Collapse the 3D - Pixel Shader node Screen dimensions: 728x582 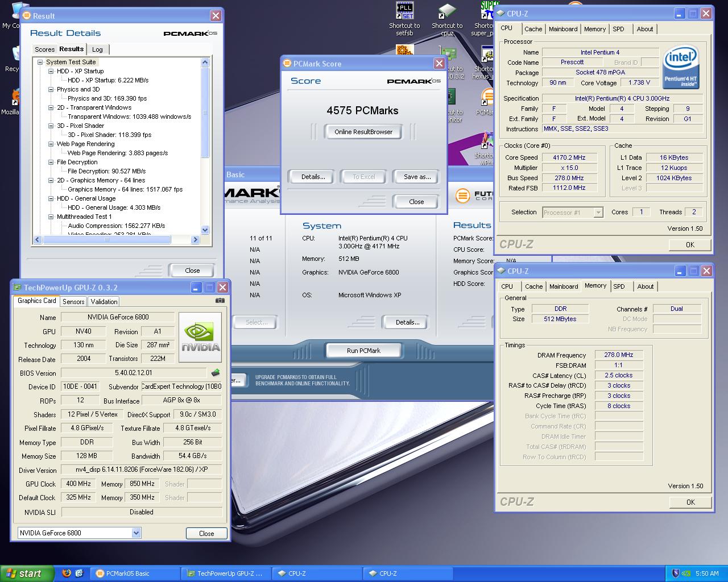(51, 126)
